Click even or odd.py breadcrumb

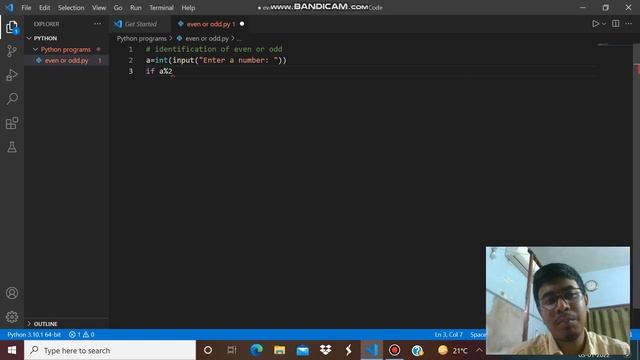click(x=207, y=38)
